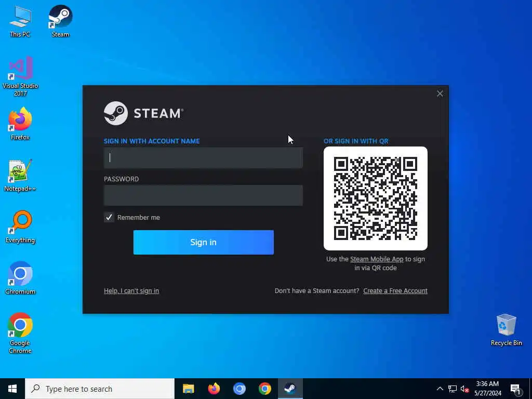532x399 pixels.
Task: Select the This PC desktop icon
Action: (20, 21)
